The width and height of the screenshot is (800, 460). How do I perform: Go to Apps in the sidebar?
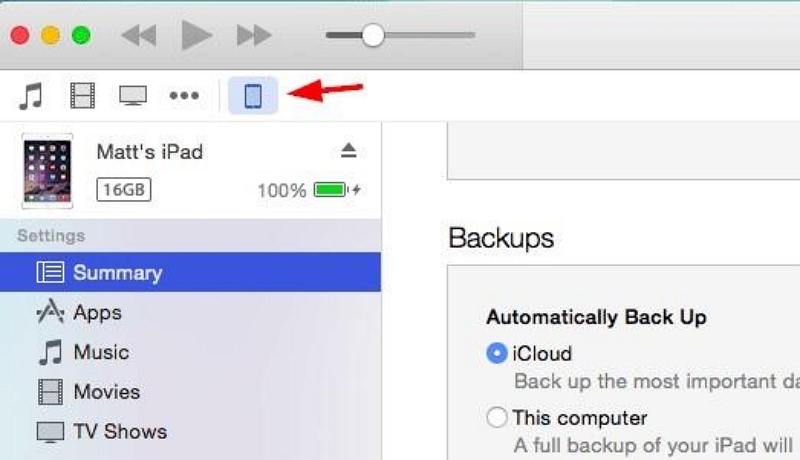tap(97, 312)
